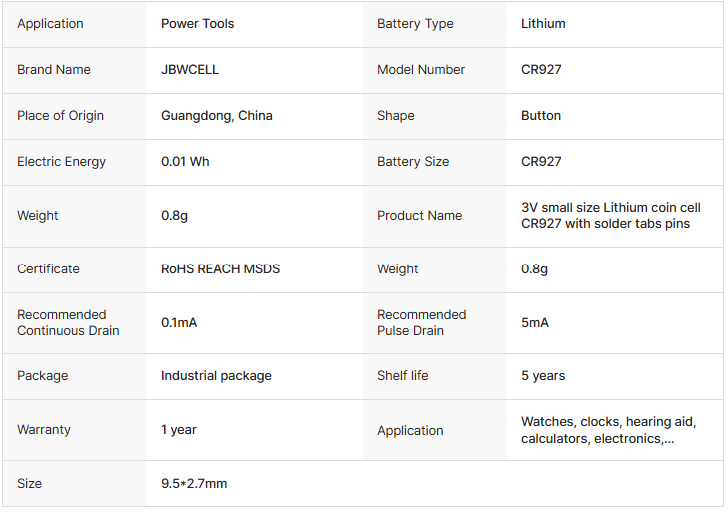Click the 'Industrial package' value
This screenshot has height=513, width=728.
click(x=216, y=376)
